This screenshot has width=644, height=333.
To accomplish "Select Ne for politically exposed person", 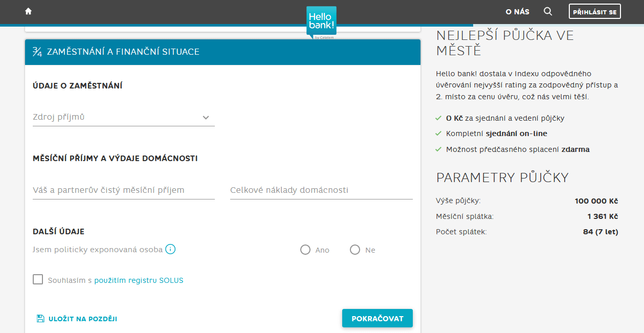I will point(355,250).
